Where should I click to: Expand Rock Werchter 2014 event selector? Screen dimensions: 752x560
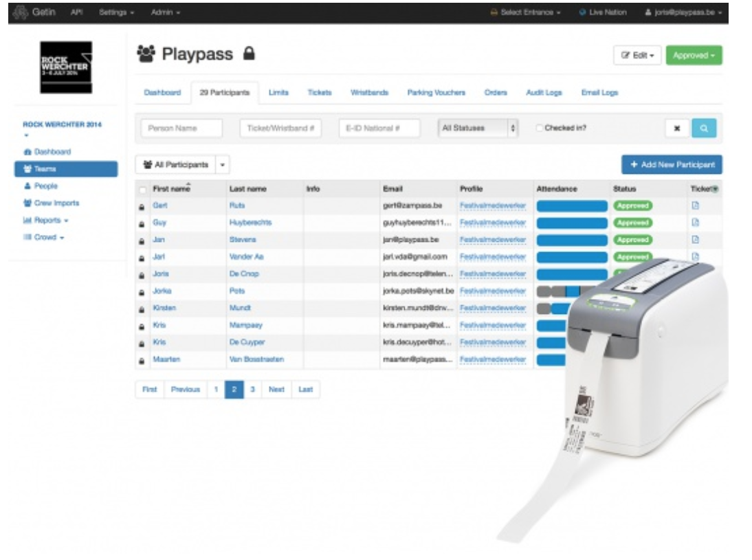click(62, 128)
